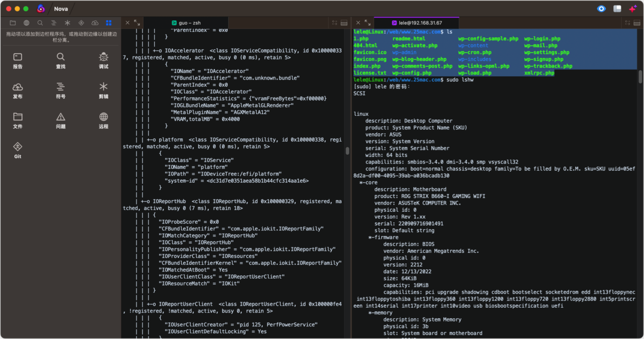Click the left terminal scrollbar thumb
The height and width of the screenshot is (339, 644).
pos(347,151)
